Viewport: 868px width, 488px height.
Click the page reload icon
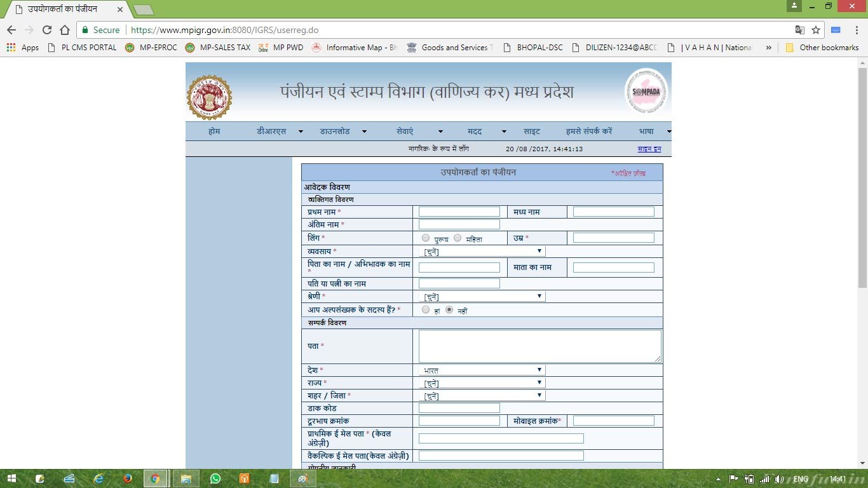point(46,29)
